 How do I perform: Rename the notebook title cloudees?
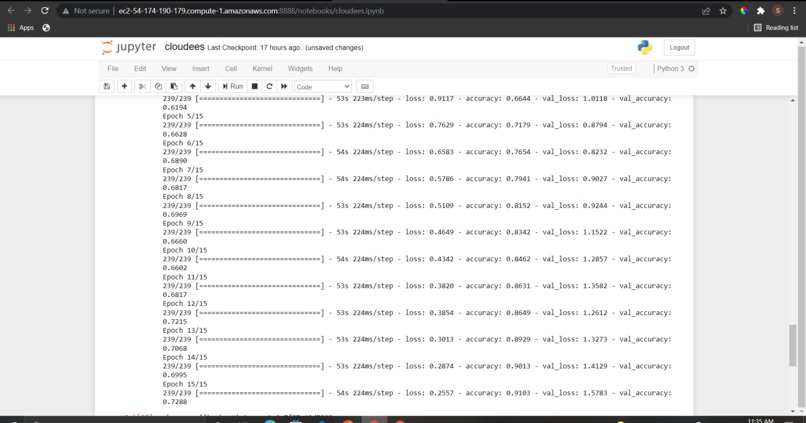point(184,47)
